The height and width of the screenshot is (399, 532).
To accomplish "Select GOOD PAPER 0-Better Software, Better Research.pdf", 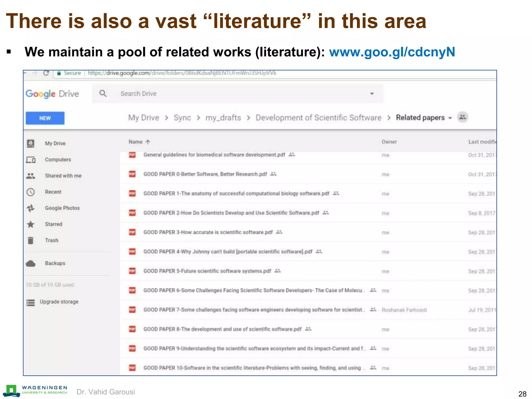I will point(205,174).
